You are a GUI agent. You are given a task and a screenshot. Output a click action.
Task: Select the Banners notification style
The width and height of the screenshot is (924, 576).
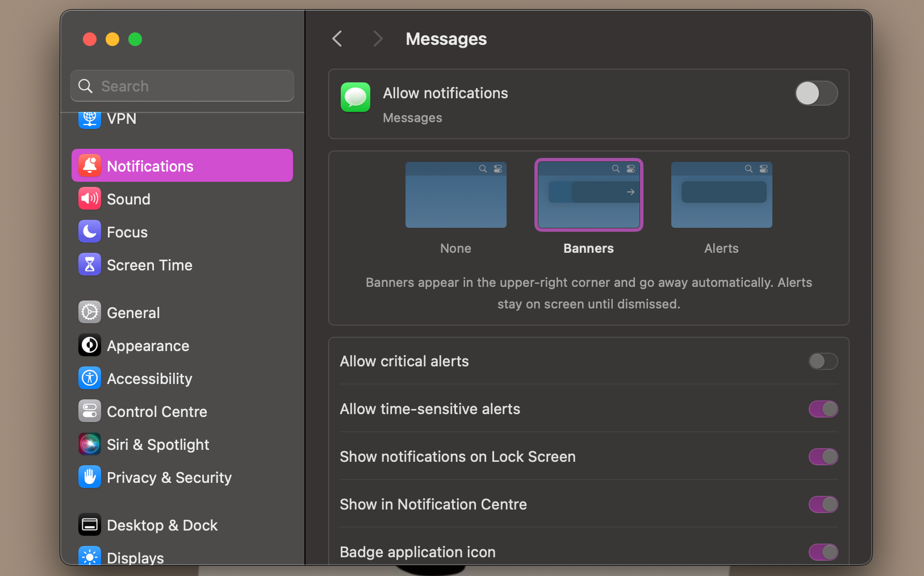(588, 195)
